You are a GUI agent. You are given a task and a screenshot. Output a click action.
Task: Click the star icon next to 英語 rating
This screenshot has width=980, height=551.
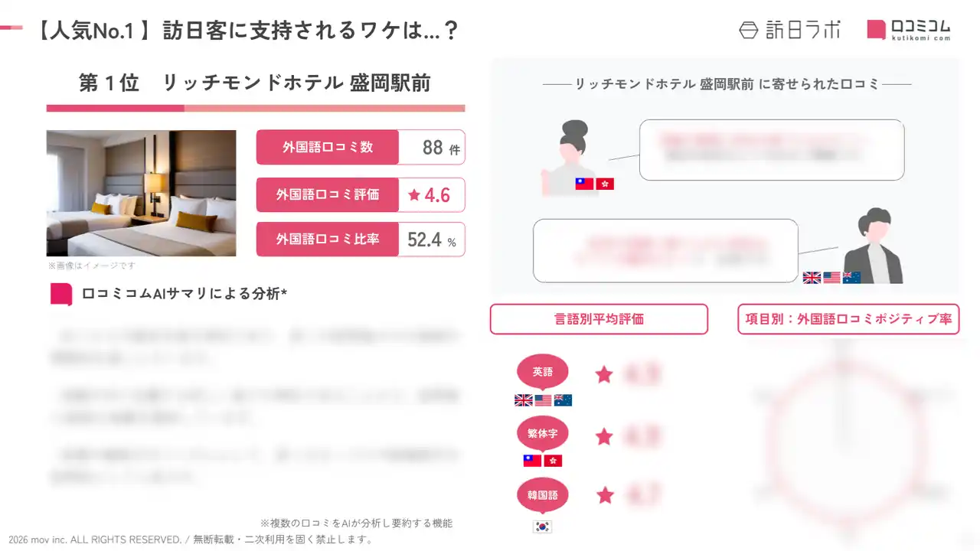(x=604, y=374)
